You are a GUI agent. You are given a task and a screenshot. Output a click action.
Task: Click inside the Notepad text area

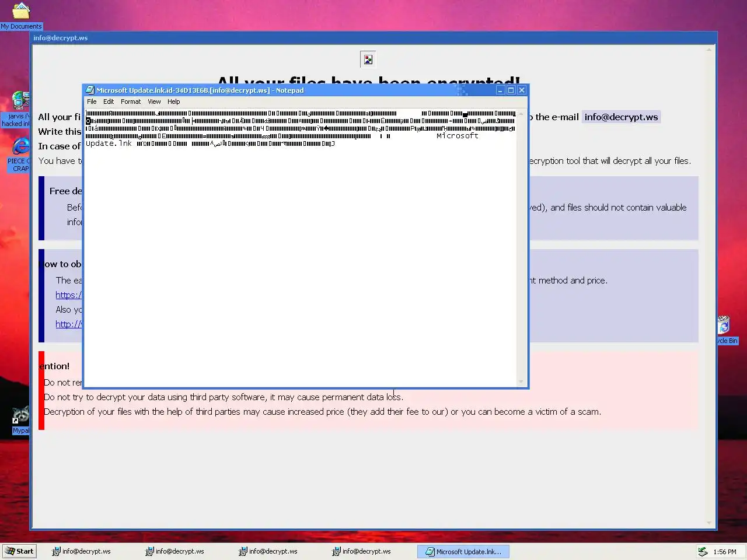(x=301, y=248)
